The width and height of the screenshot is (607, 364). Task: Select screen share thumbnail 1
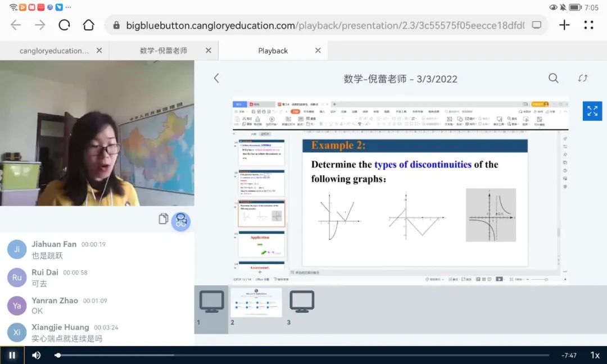[x=211, y=310]
